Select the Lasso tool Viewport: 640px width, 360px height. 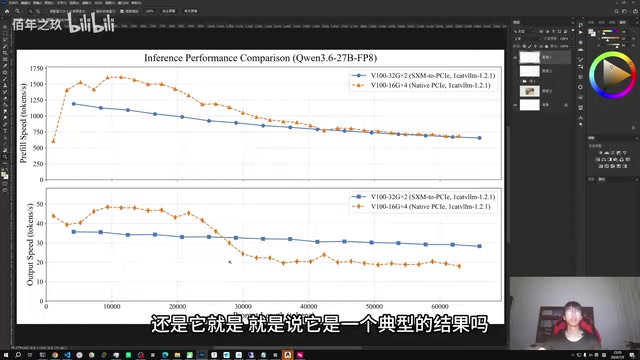point(5,40)
